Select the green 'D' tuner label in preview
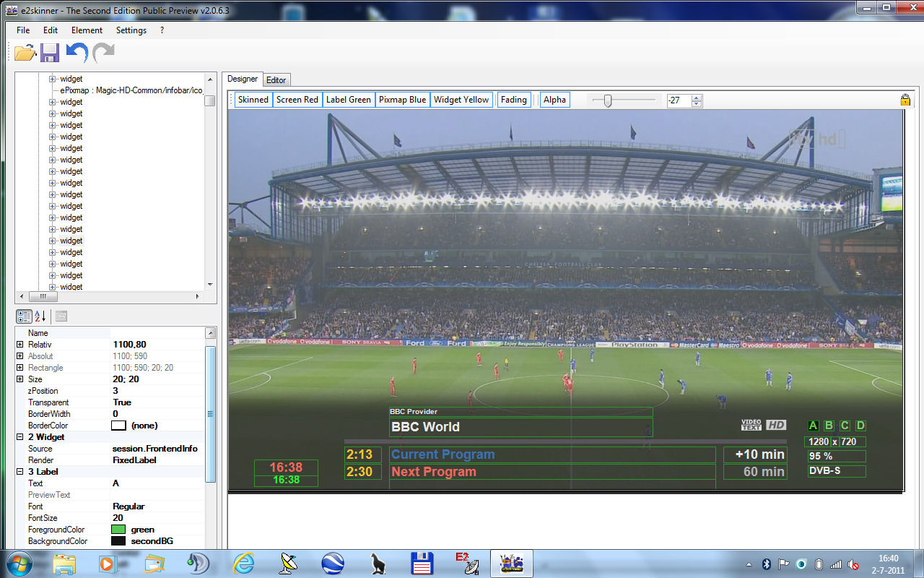 click(860, 426)
